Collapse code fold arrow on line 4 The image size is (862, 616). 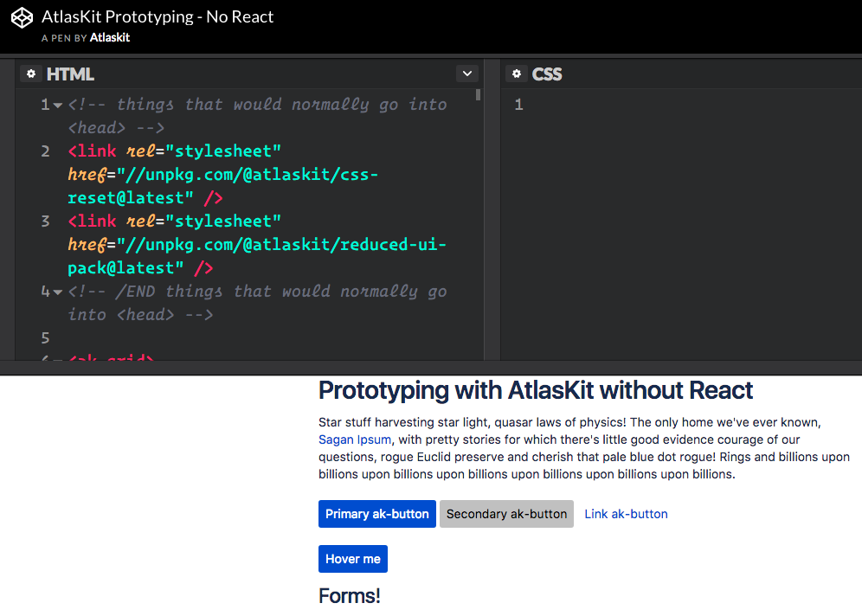pos(58,292)
